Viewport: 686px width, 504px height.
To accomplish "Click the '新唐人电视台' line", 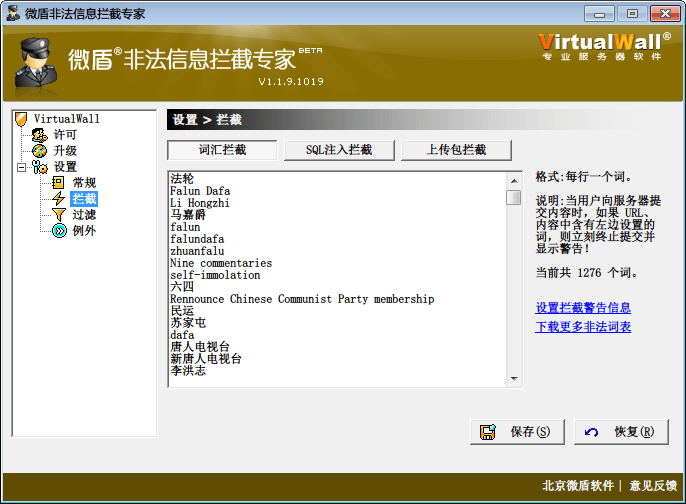I will point(206,359).
